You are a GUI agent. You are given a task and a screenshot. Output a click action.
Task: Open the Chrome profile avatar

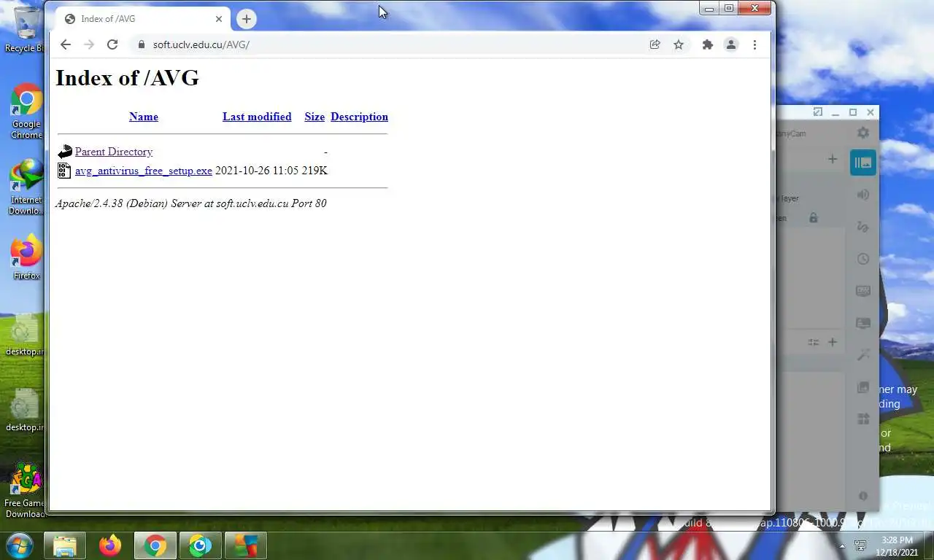730,44
